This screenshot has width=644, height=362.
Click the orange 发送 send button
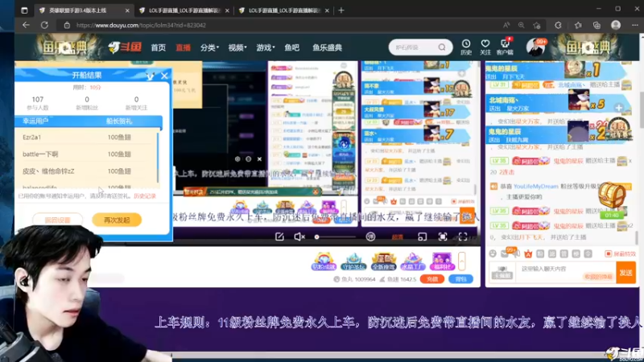click(x=625, y=273)
